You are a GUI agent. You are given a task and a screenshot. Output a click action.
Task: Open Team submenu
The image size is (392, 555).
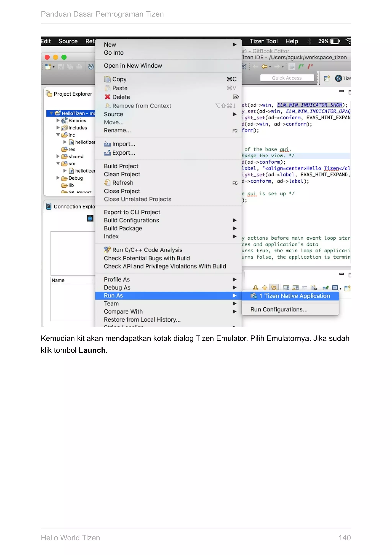point(168,304)
